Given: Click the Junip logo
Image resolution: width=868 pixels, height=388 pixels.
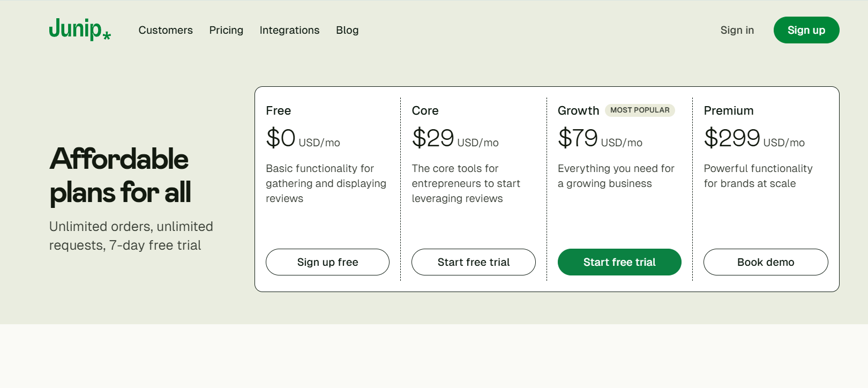Looking at the screenshot, I should (79, 29).
